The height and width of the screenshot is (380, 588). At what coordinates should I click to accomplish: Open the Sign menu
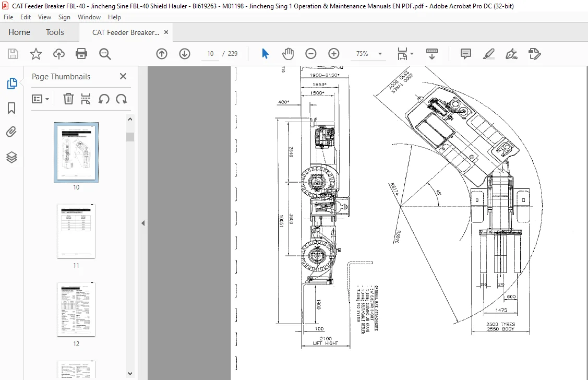[x=64, y=17]
